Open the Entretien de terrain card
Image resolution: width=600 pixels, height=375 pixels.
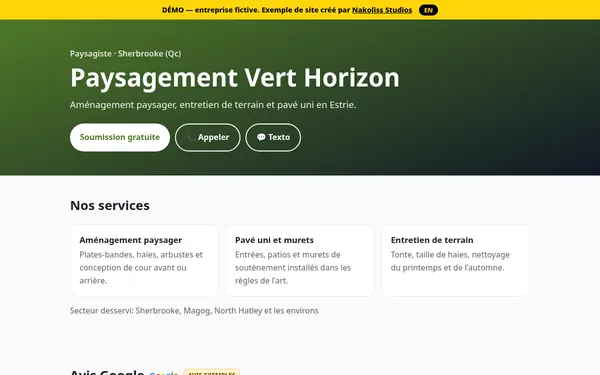tap(456, 261)
